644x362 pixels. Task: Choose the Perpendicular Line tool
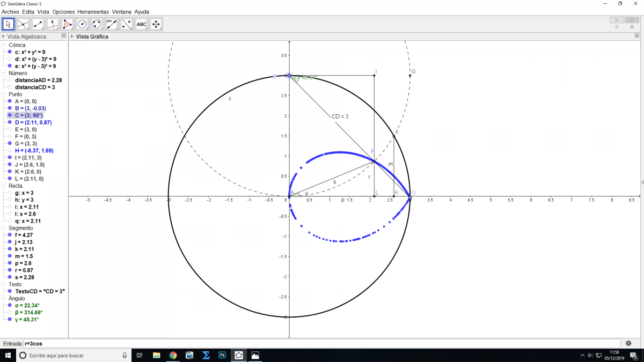point(53,24)
